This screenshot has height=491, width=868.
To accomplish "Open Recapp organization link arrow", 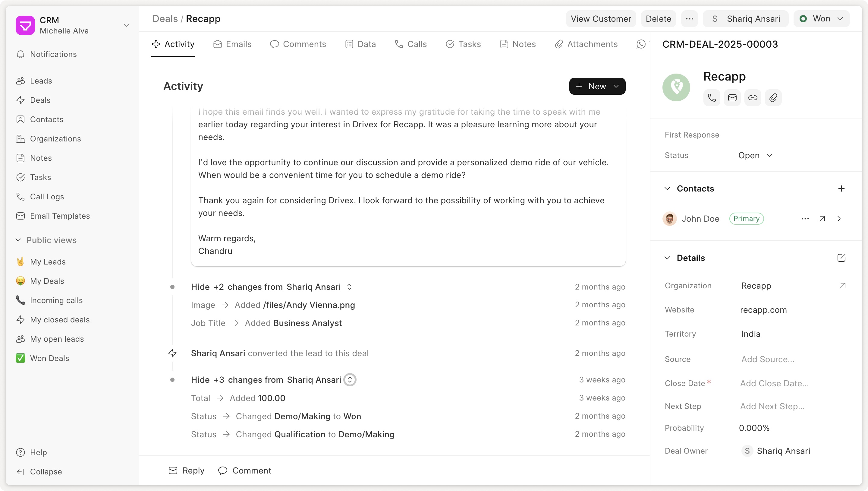I will pyautogui.click(x=842, y=286).
